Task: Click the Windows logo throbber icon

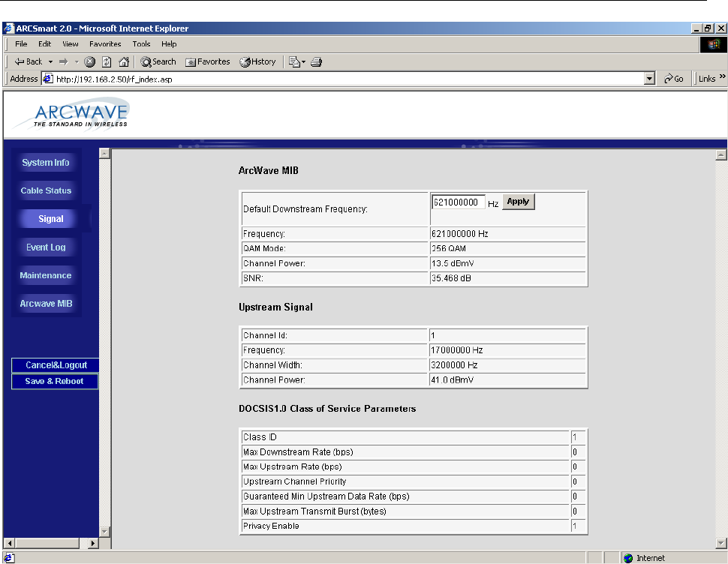Action: 713,44
